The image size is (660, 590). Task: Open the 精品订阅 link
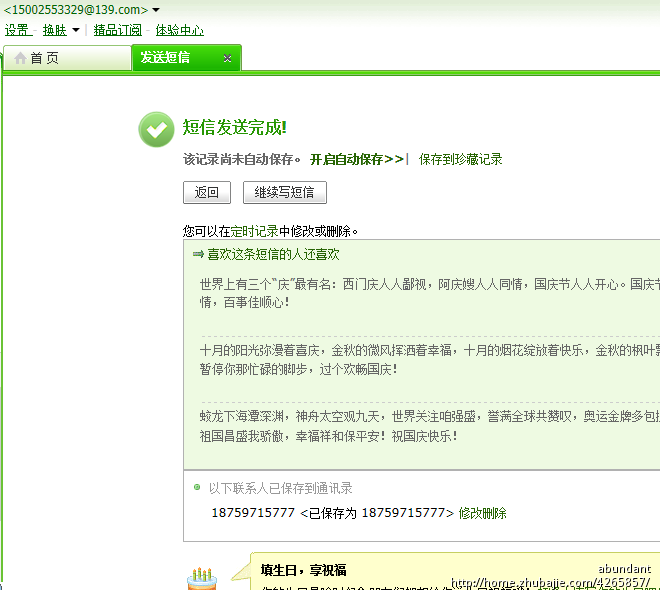point(117,30)
